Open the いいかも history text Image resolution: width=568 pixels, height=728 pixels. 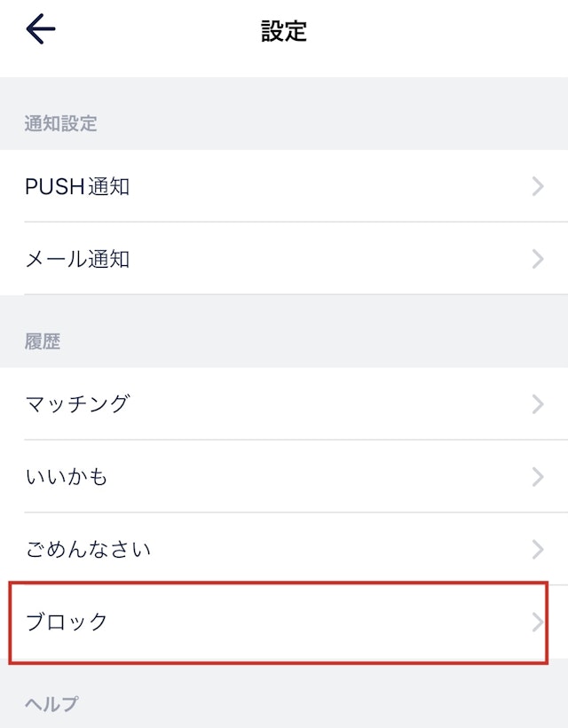[67, 477]
